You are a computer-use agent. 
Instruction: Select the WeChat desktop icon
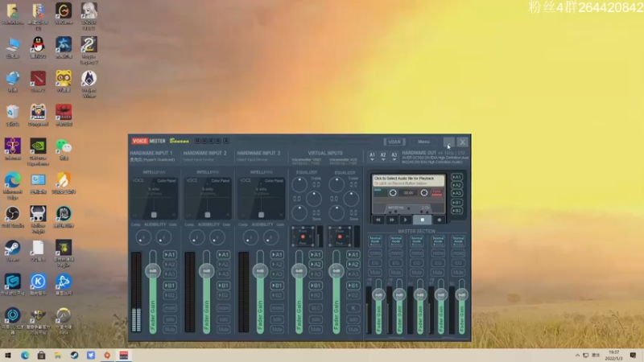(x=64, y=149)
